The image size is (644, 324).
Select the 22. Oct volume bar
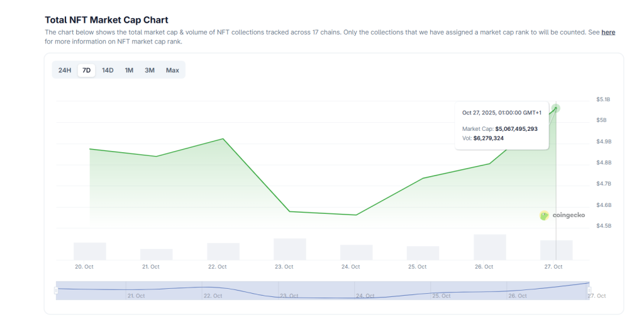223,251
